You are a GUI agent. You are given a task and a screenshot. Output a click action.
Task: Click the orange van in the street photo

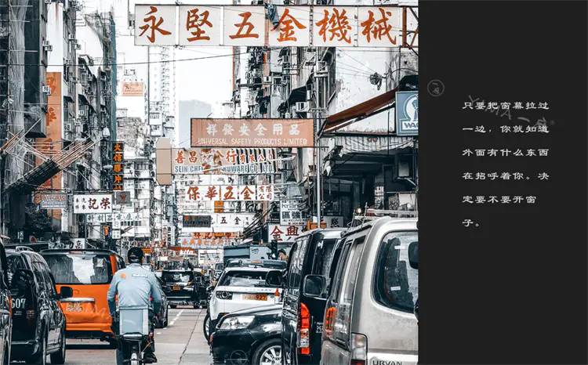pos(83,295)
